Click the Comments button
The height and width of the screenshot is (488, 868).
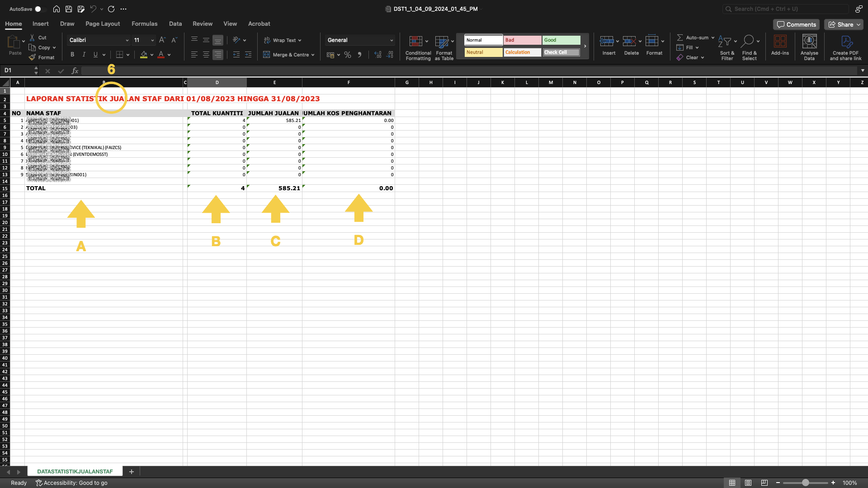796,24
